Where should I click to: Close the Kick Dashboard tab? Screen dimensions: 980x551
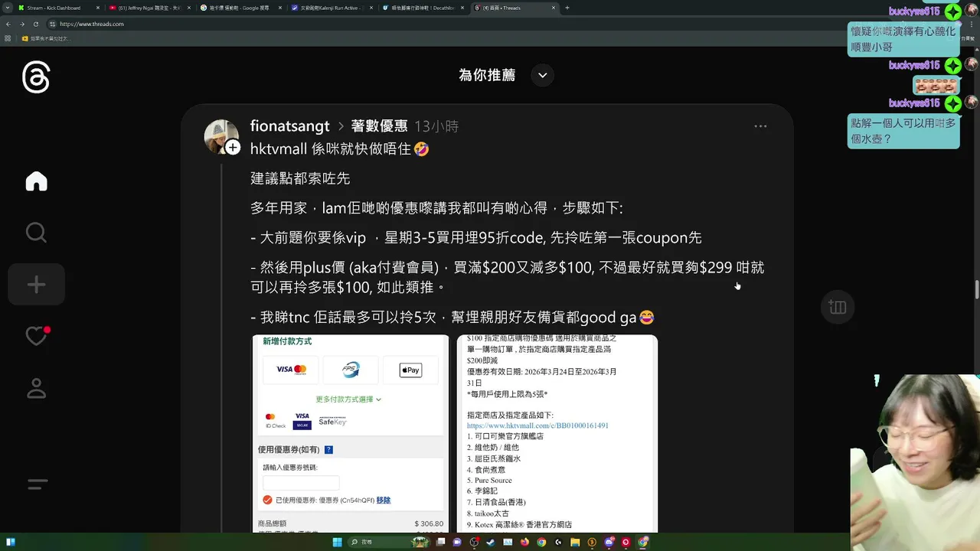click(x=97, y=8)
